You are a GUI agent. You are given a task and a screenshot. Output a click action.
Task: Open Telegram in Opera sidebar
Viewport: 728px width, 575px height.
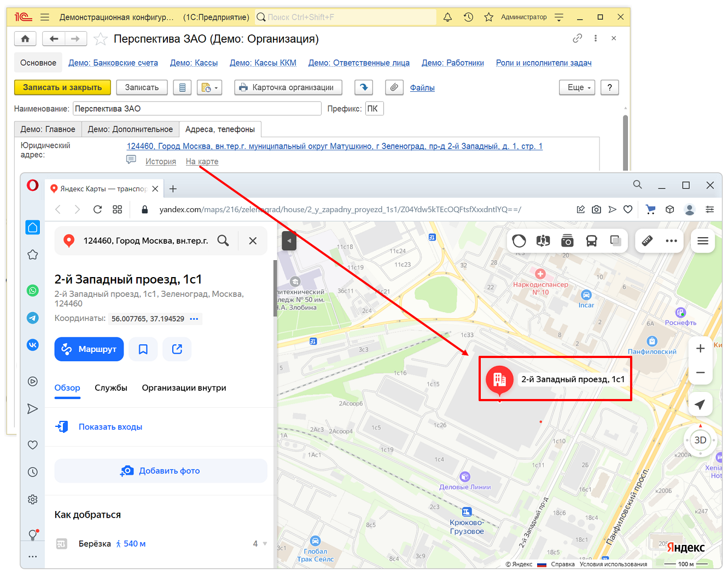33,318
